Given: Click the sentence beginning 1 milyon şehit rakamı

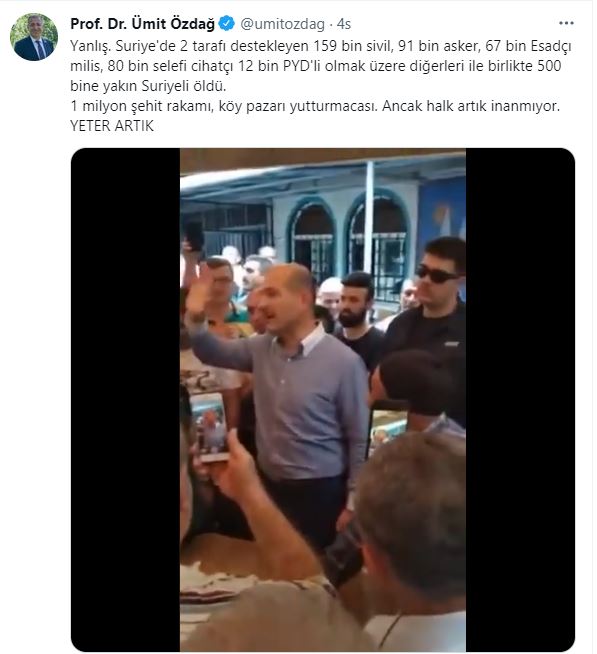Looking at the screenshot, I should (315, 106).
